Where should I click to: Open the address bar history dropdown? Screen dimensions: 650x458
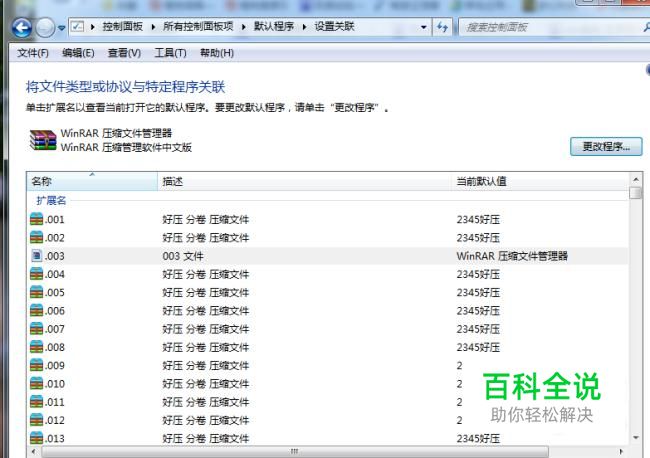coord(423,28)
